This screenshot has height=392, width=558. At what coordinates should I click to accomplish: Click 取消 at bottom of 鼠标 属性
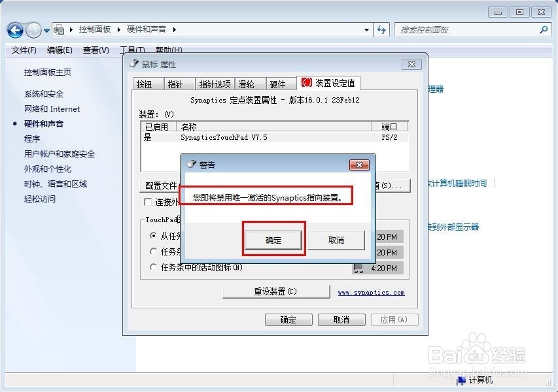[x=341, y=320]
